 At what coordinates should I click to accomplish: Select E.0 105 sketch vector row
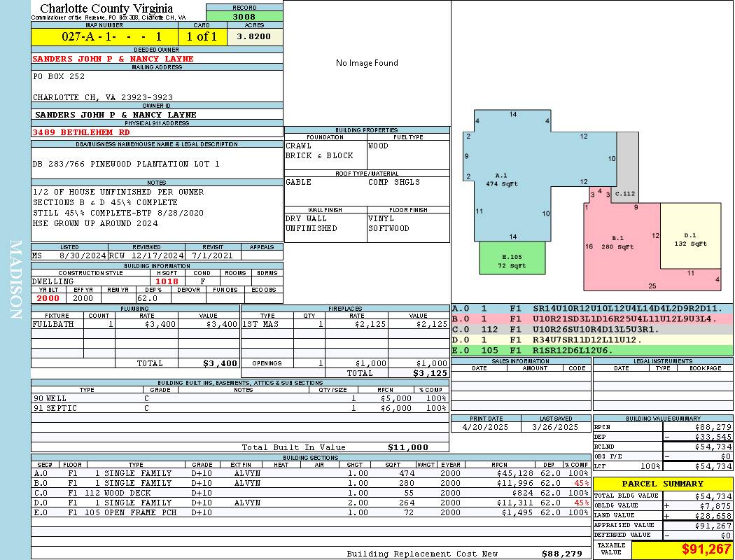point(592,350)
